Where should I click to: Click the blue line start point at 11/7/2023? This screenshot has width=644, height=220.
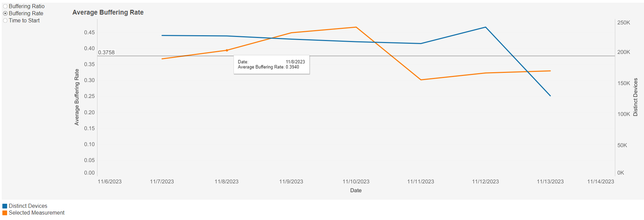pyautogui.click(x=162, y=35)
